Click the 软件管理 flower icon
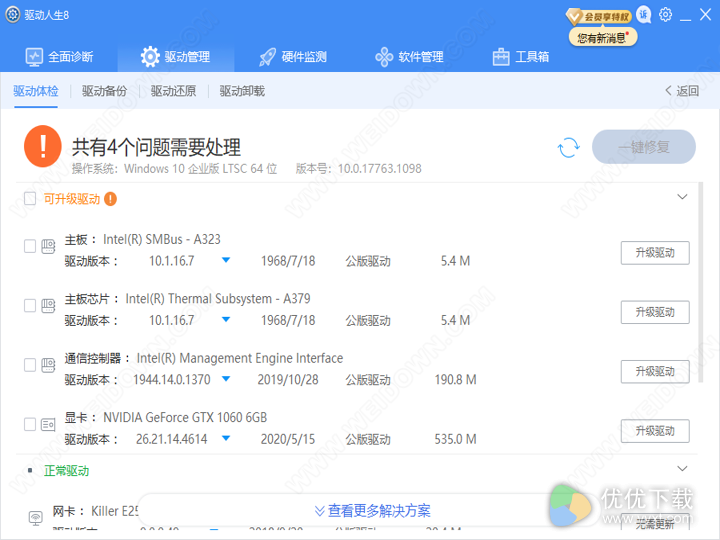The height and width of the screenshot is (540, 720). (x=384, y=57)
